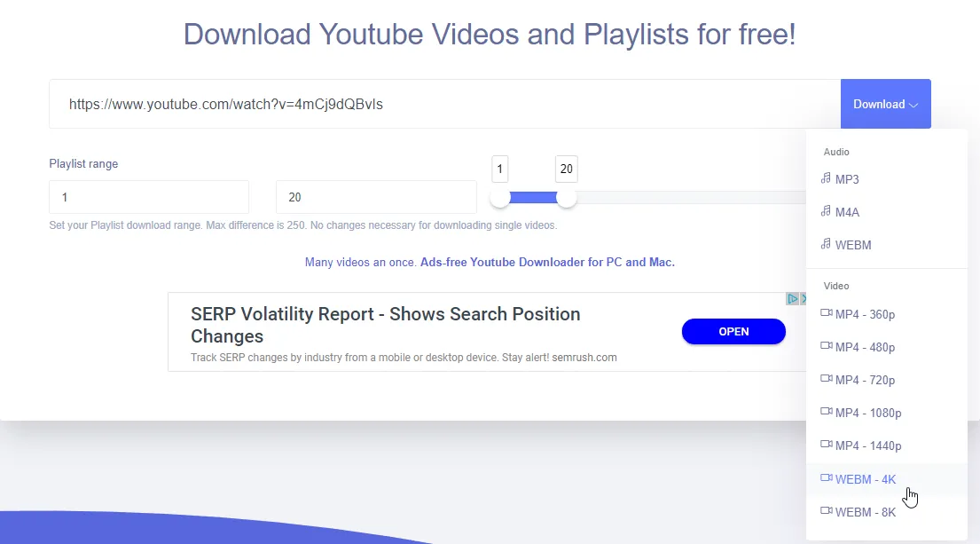The image size is (980, 544).
Task: Click the YouTube URL input field
Action: [x=445, y=104]
